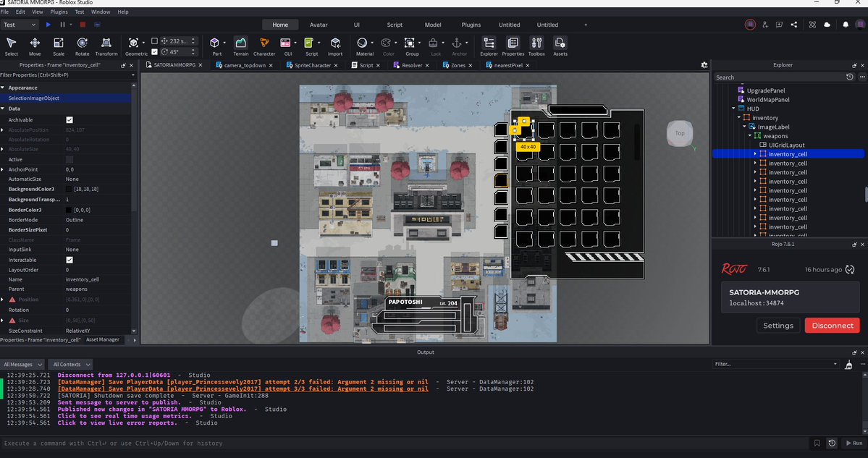The image size is (868, 458).
Task: Collapse the Data property section
Action: (x=3, y=109)
